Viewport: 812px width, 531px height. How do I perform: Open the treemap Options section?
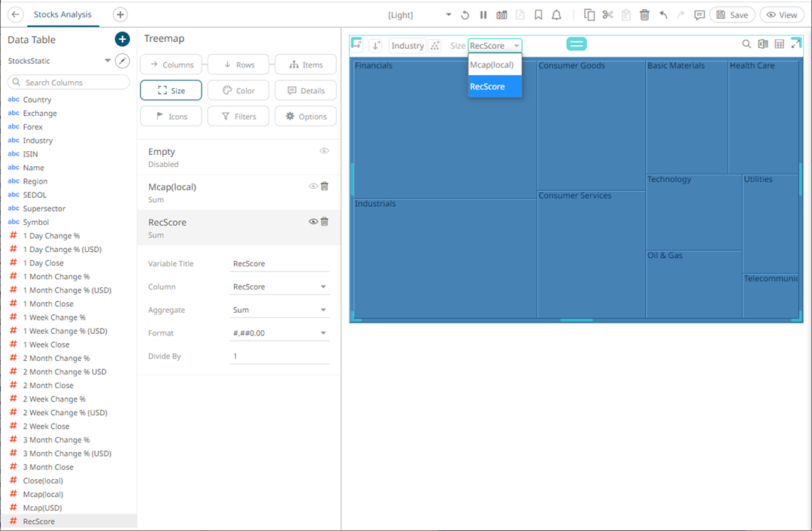point(305,117)
